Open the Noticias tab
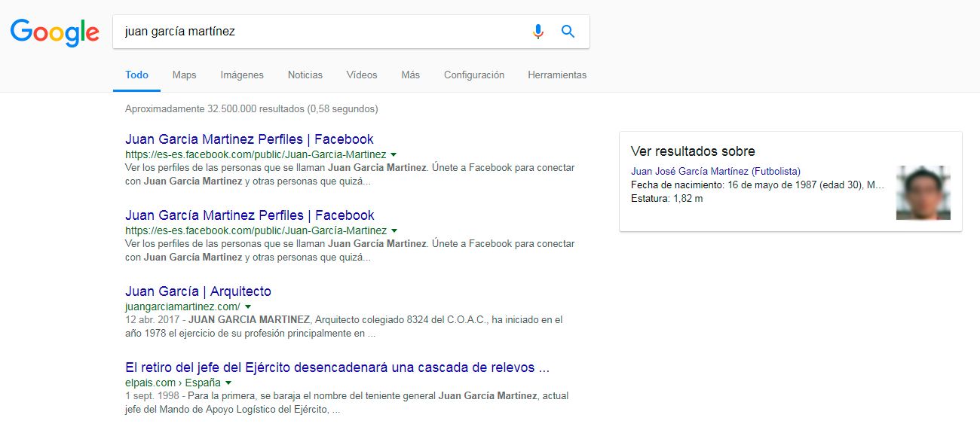The height and width of the screenshot is (430, 980). click(x=305, y=75)
